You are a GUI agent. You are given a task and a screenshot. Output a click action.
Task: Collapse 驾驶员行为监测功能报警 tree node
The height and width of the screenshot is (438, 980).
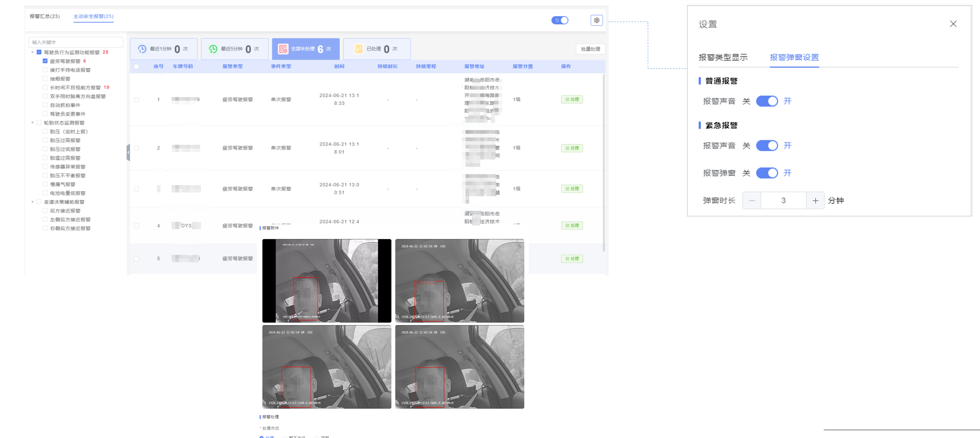coord(33,52)
